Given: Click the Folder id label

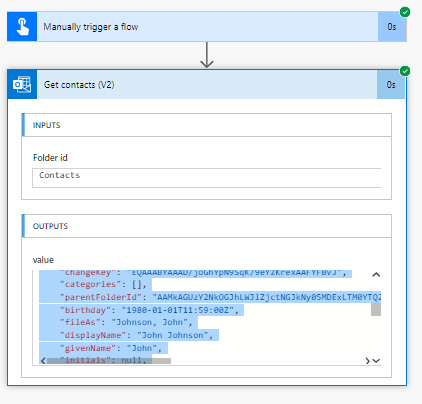Looking at the screenshot, I should click(x=50, y=158).
